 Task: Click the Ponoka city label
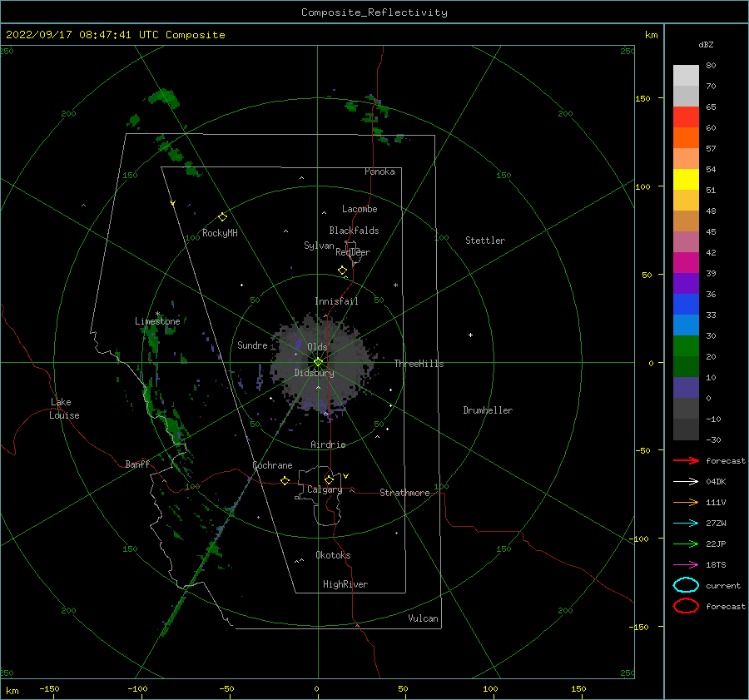point(379,171)
